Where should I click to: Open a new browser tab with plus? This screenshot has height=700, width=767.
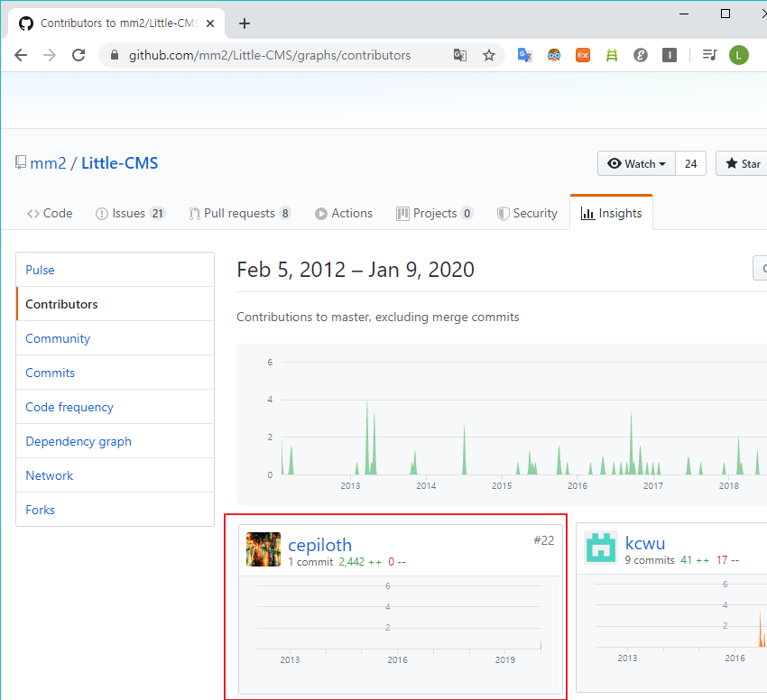(245, 23)
